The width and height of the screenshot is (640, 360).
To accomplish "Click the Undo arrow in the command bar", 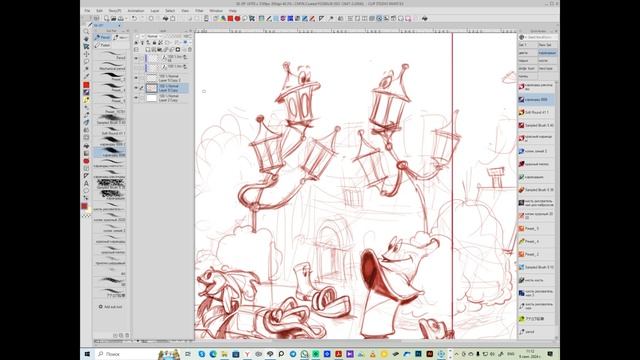I will coord(134,18).
